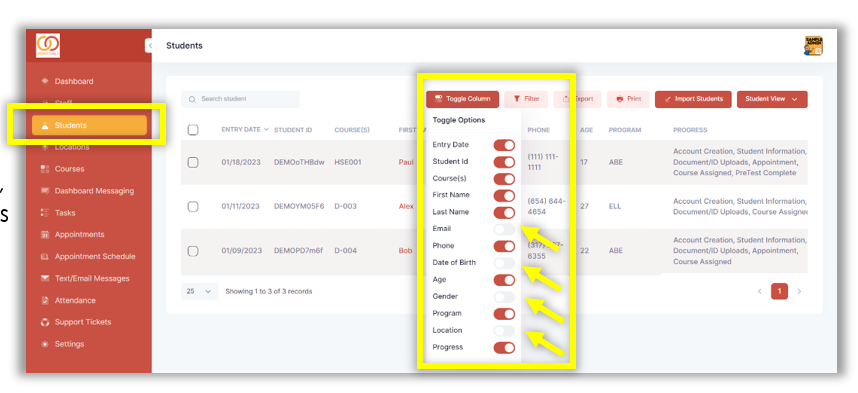
Task: Click in the Search student field
Action: [240, 99]
